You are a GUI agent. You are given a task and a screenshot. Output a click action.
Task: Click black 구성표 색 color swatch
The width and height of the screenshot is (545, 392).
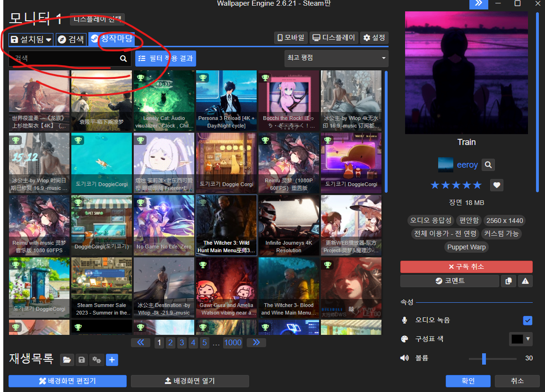tap(517, 339)
